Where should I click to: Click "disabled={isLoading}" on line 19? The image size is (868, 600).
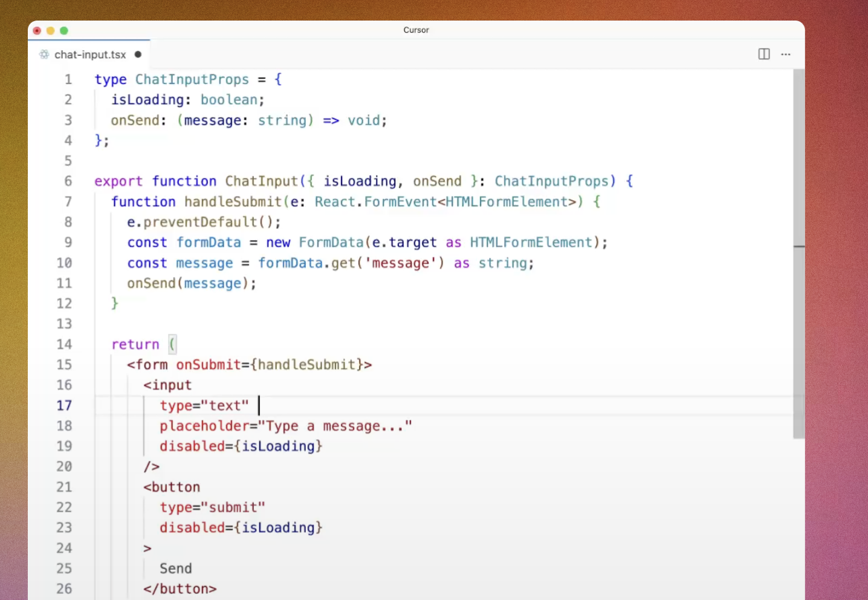[241, 446]
